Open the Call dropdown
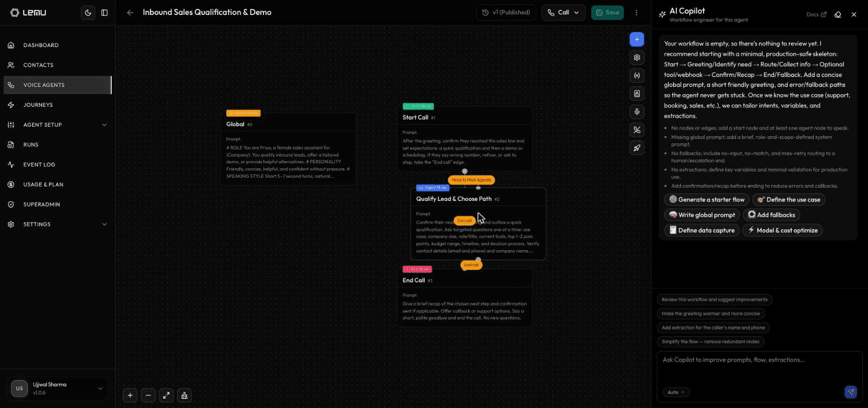The image size is (868, 408). 564,12
